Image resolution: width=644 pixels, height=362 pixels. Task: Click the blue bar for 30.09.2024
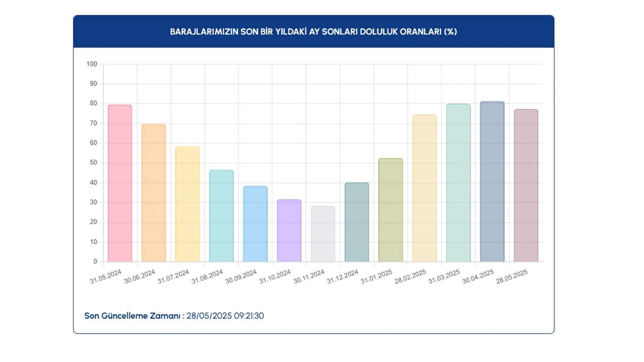coord(255,224)
